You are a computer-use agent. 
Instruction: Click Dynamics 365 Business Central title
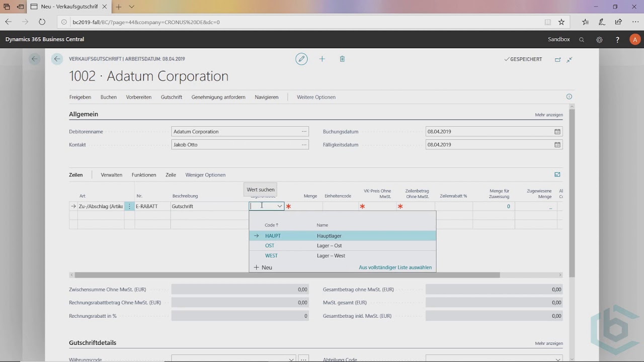coord(45,39)
